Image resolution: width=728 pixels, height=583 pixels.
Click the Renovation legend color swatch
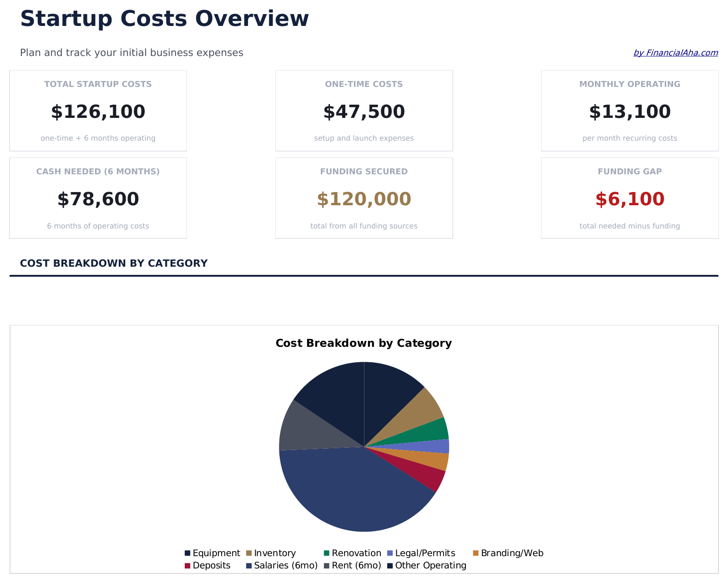pos(327,553)
